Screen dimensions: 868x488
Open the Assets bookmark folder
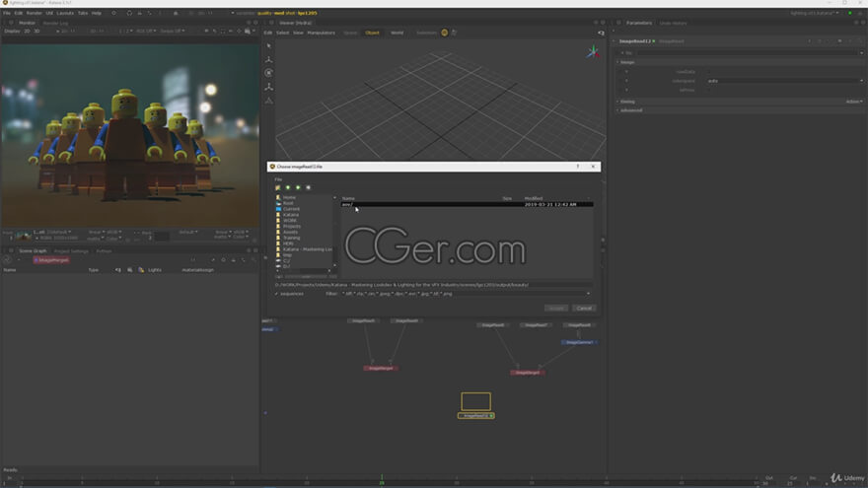290,232
